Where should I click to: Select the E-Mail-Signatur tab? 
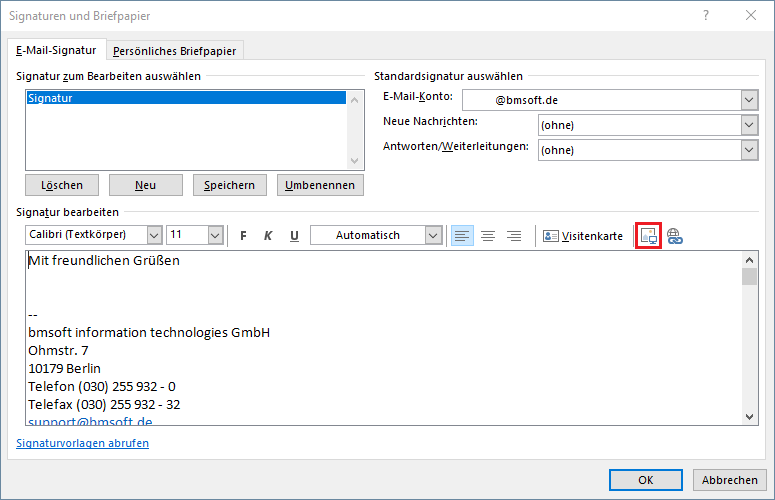[x=56, y=50]
